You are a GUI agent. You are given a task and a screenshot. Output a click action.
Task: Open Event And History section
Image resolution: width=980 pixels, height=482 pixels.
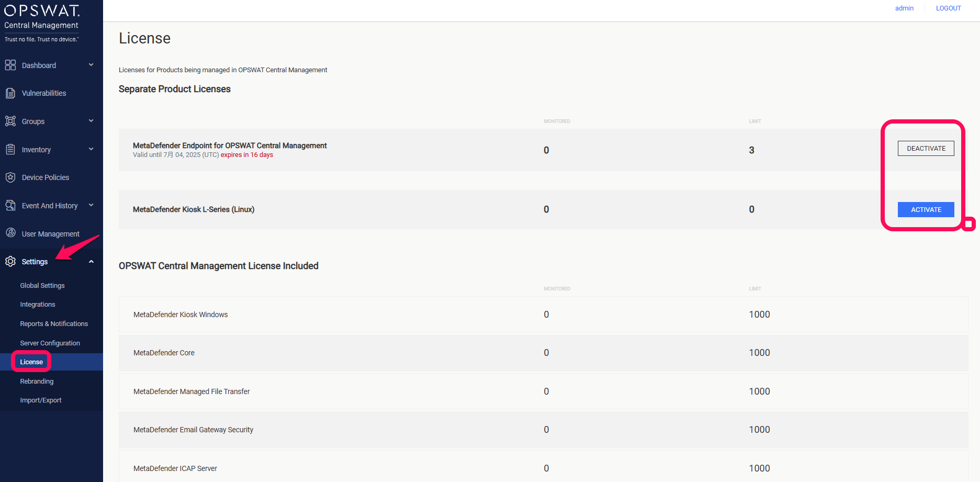click(x=50, y=206)
